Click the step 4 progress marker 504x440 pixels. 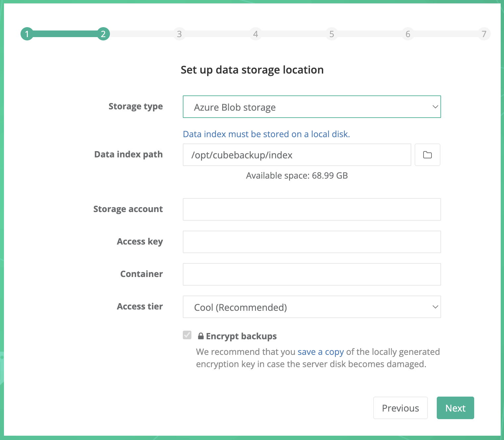click(x=255, y=34)
